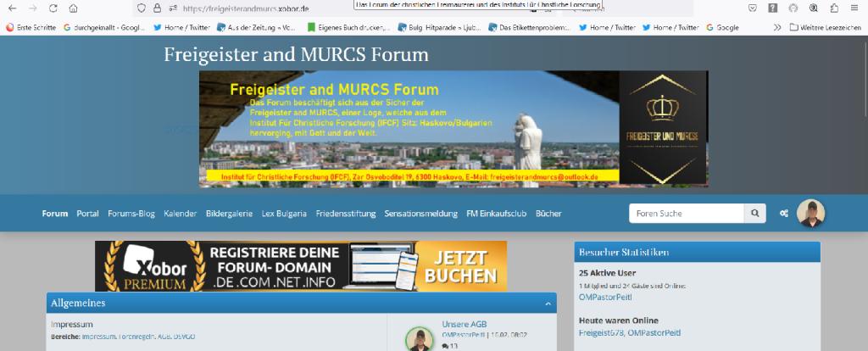Open the Erste Schritte bookmark

tap(31, 27)
